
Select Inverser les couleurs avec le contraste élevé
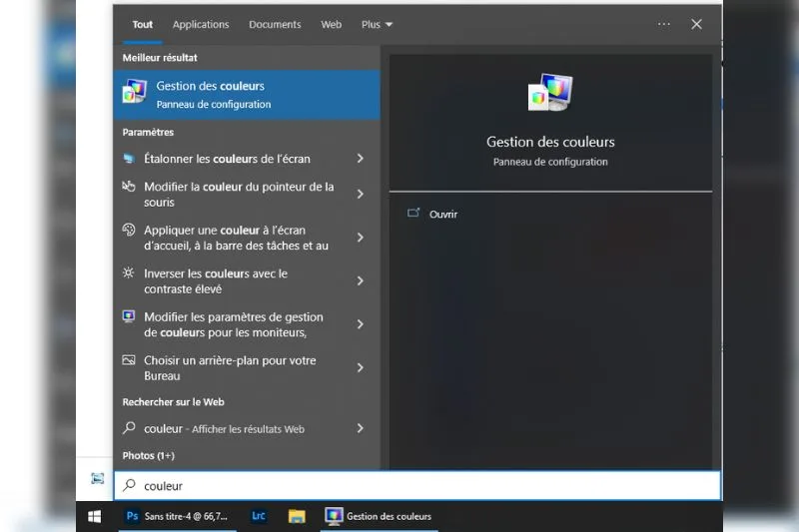pos(247,281)
